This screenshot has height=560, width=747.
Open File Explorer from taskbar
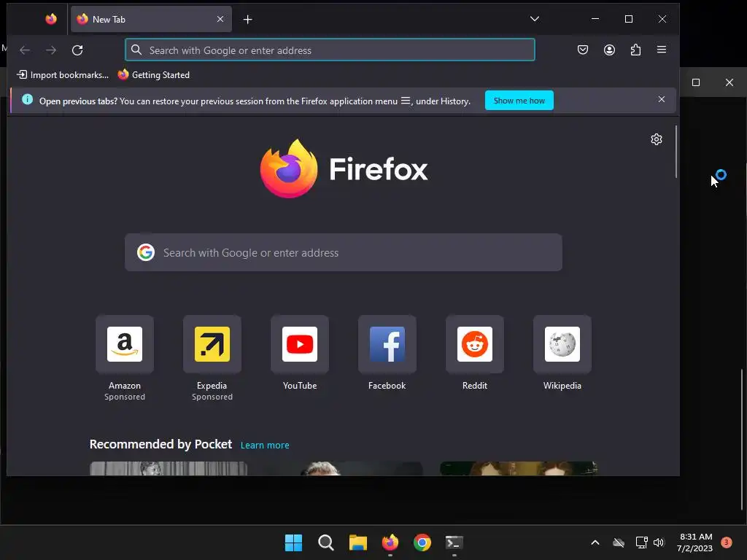point(357,542)
